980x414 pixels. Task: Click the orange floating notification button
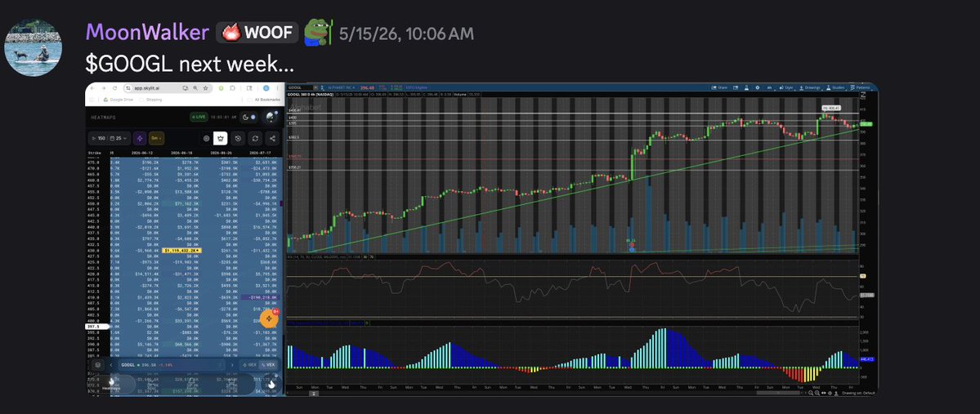270,318
